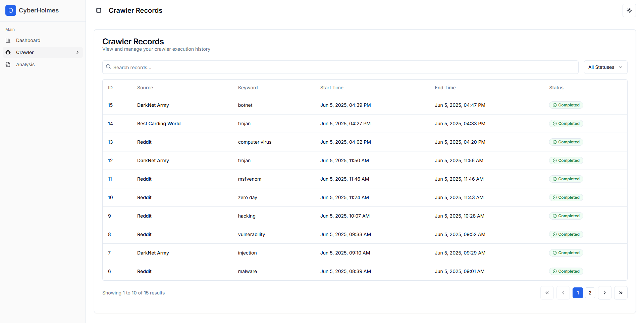644x323 pixels.
Task: Click the Crawler bug icon
Action: (x=8, y=52)
